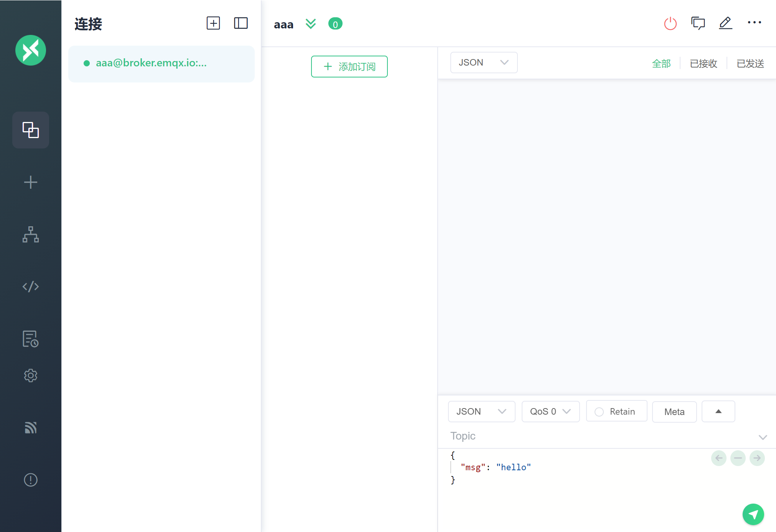776x532 pixels.
Task: Click the pencil edit connection icon
Action: (725, 23)
